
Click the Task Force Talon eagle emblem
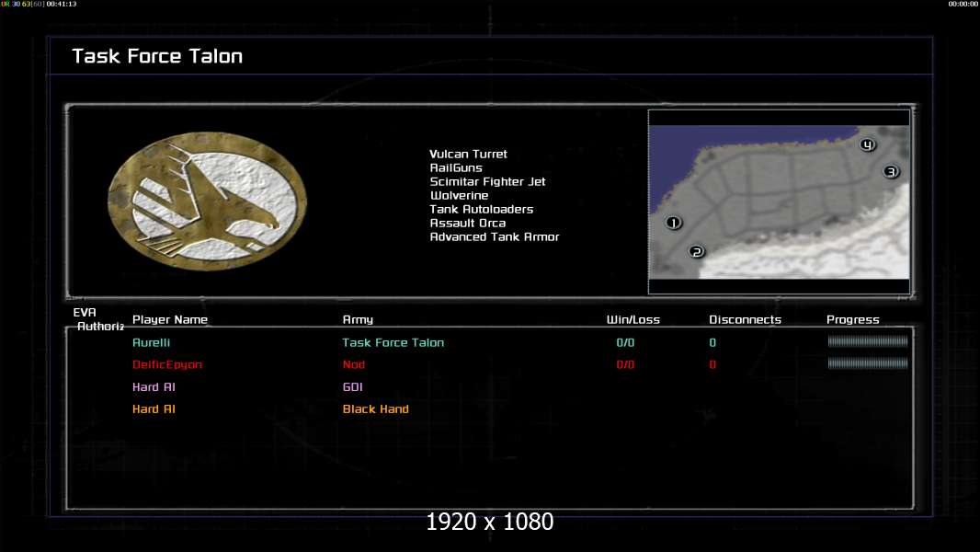[208, 201]
